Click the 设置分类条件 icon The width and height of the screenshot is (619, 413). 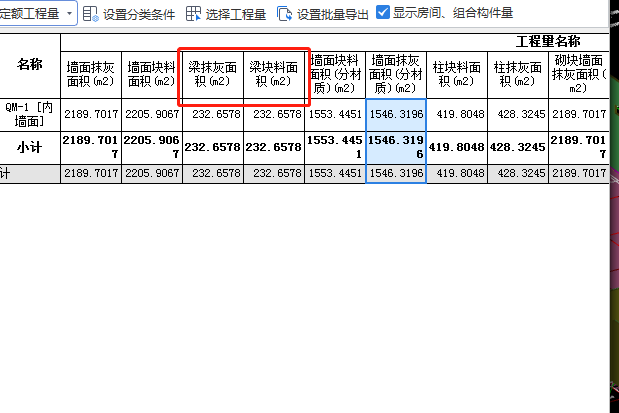point(90,14)
